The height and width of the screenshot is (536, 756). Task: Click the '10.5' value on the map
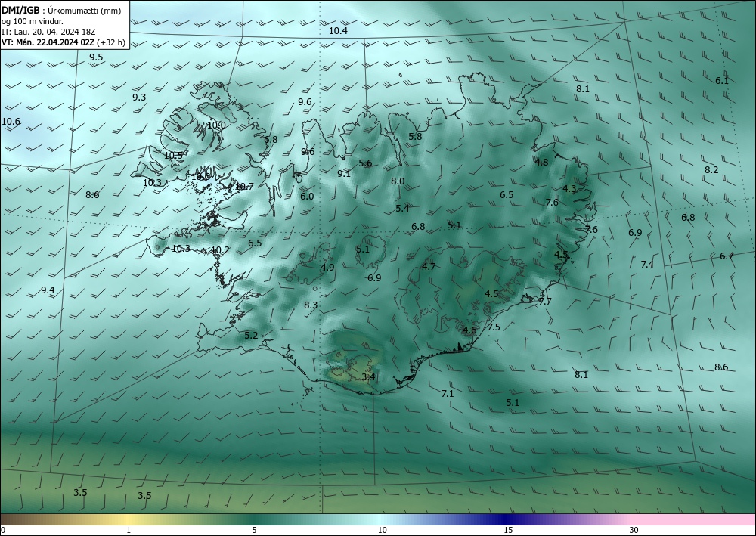point(174,156)
